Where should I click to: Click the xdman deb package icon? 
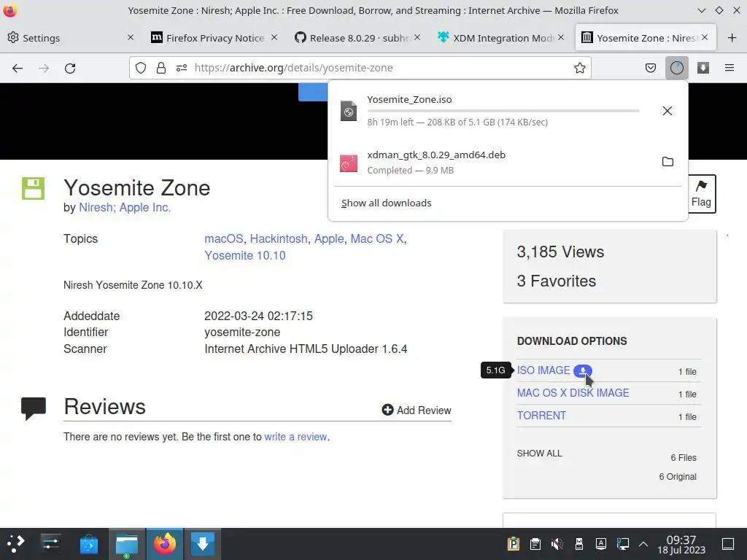[348, 163]
